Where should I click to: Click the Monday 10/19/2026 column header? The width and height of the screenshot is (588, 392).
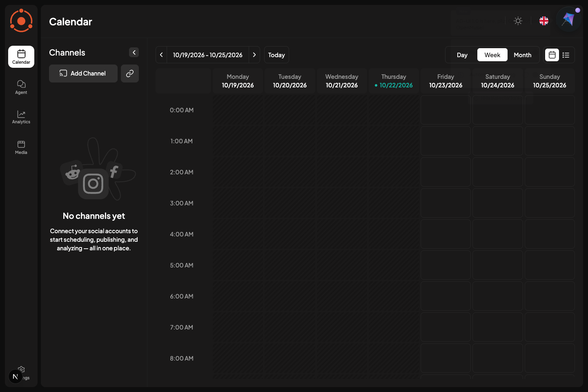point(238,81)
